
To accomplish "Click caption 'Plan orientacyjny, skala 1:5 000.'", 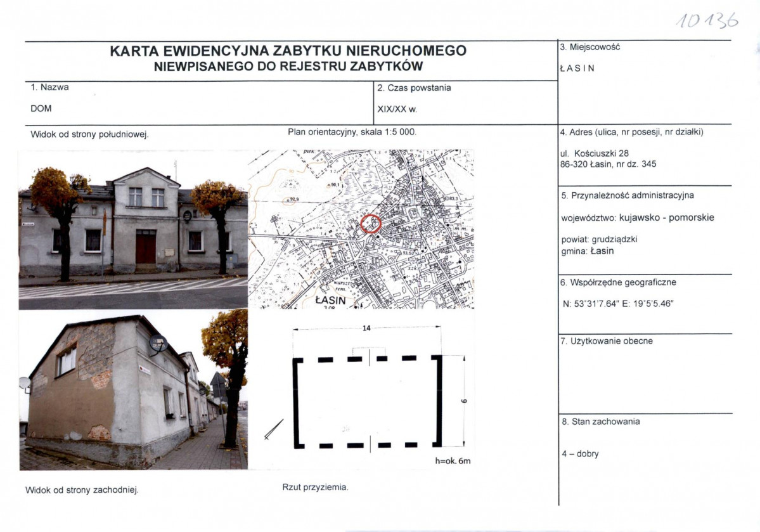I will [x=352, y=132].
